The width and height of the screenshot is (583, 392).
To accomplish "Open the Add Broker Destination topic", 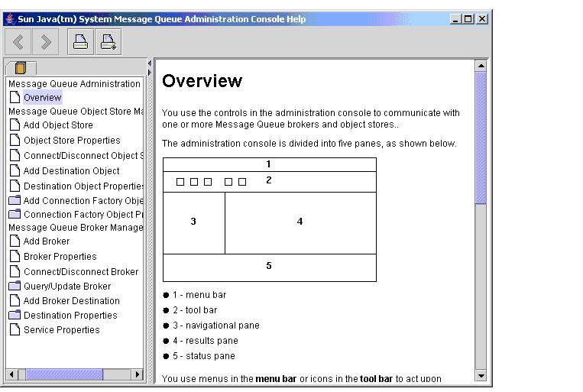I will [72, 300].
